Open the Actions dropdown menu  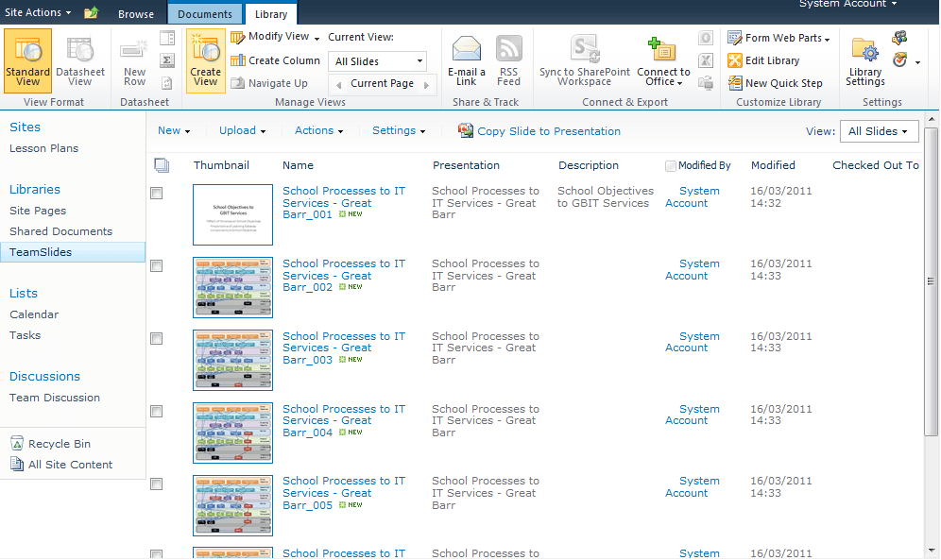tap(317, 131)
